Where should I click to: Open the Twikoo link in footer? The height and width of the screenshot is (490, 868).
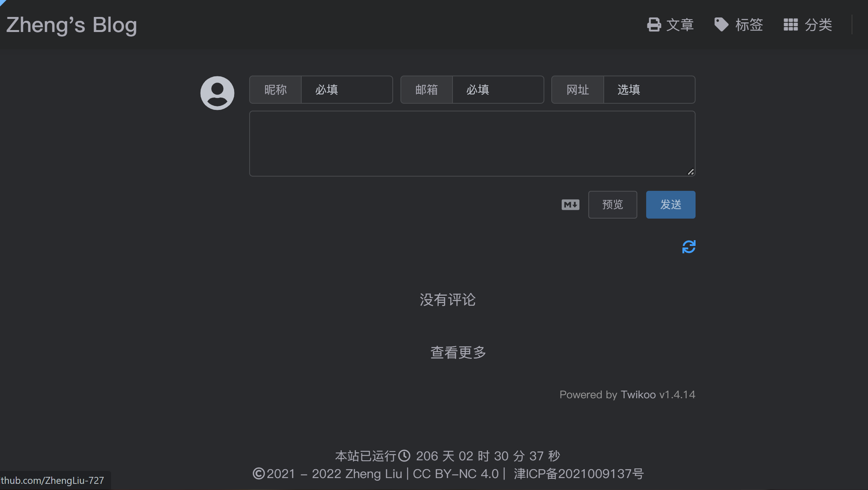click(638, 395)
